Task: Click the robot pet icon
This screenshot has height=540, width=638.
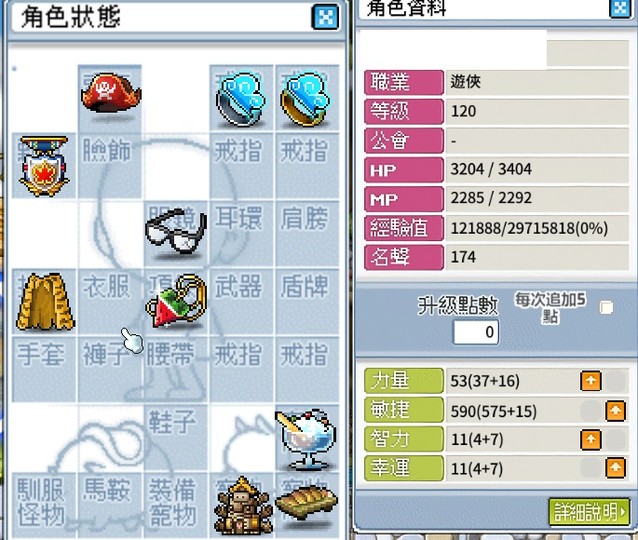Action: [243, 507]
